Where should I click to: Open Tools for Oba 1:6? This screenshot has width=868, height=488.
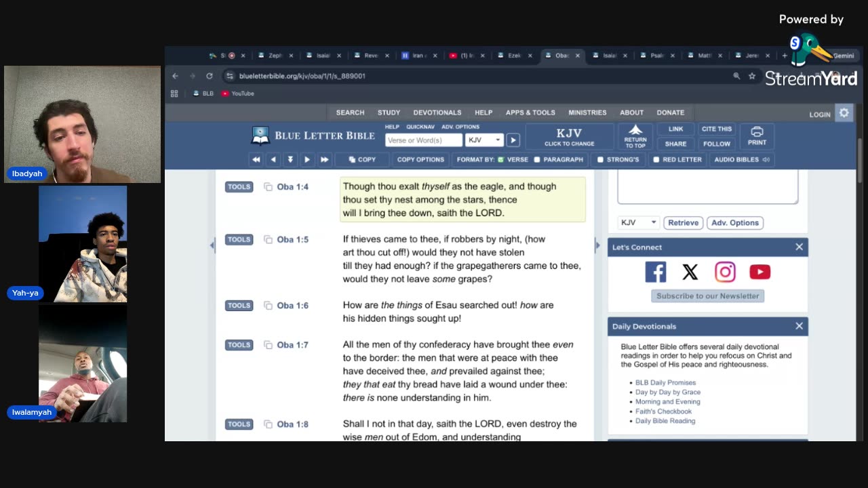[239, 306]
